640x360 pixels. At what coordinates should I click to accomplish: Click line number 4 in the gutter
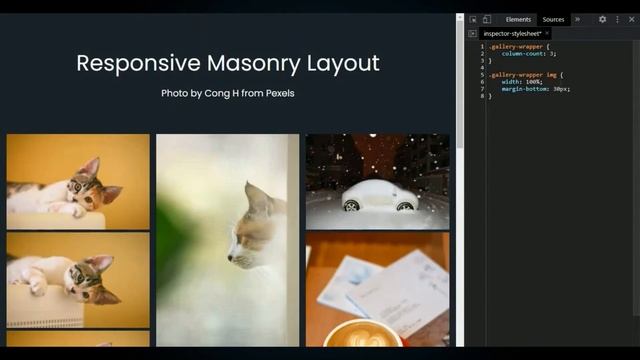(482, 68)
